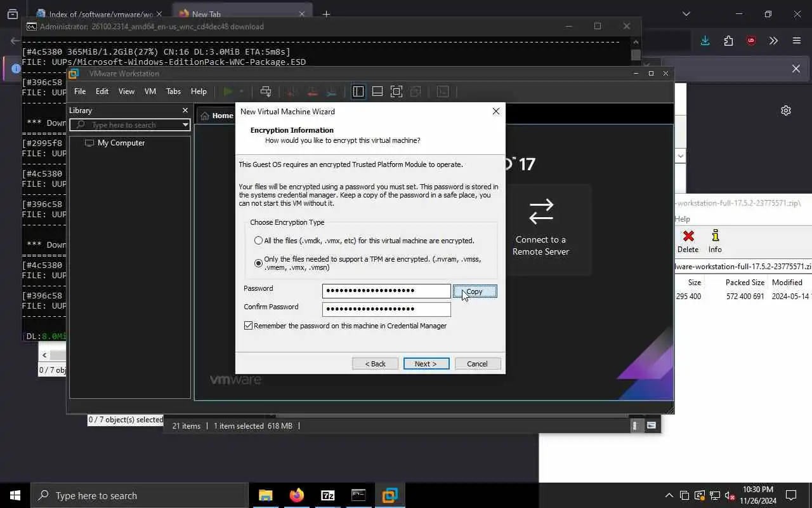Click the Delete icon in 7-Zip
The height and width of the screenshot is (508, 812).
688,241
